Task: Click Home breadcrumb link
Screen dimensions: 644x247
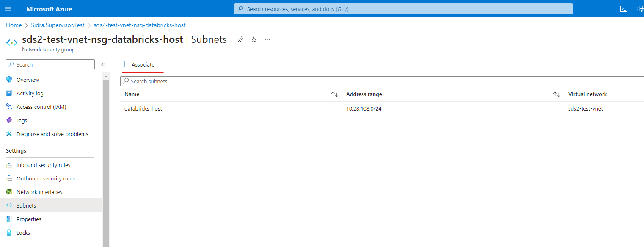Action: [14, 25]
